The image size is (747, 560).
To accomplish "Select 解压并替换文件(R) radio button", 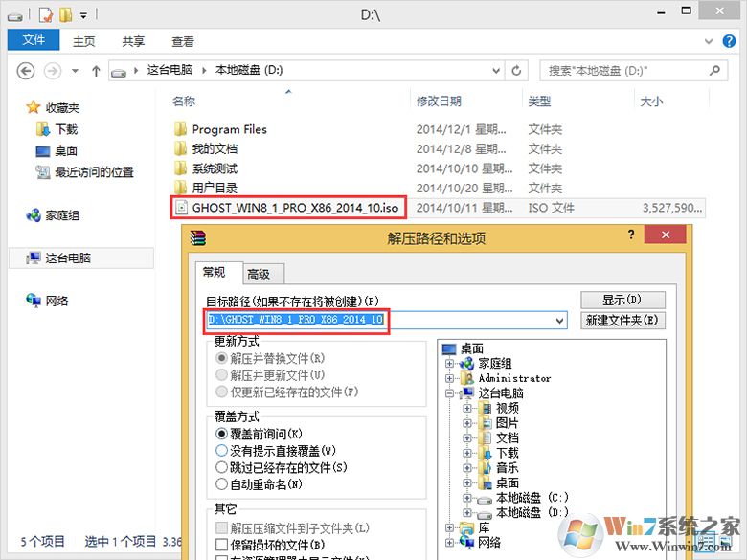I will 221,358.
